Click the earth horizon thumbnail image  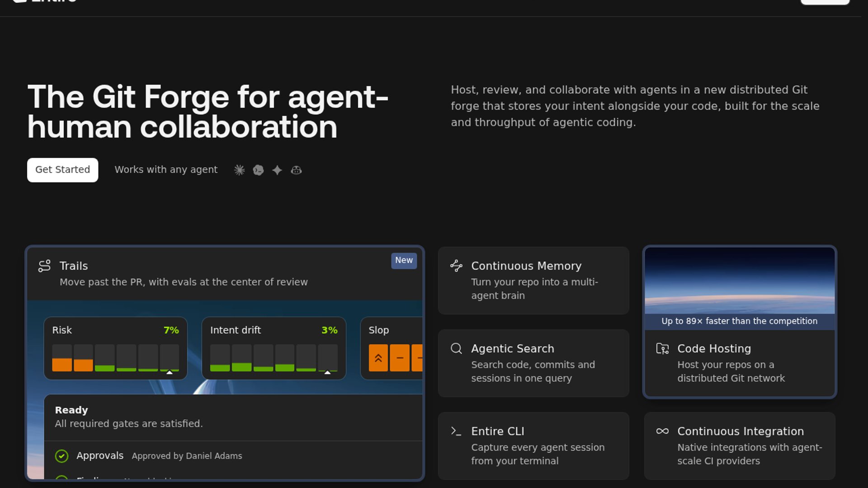pyautogui.click(x=740, y=281)
